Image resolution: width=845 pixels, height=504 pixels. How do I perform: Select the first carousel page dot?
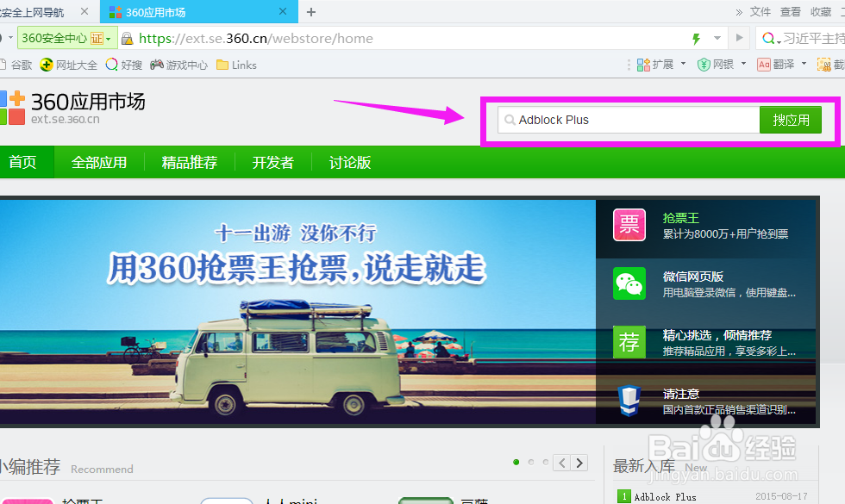click(516, 462)
